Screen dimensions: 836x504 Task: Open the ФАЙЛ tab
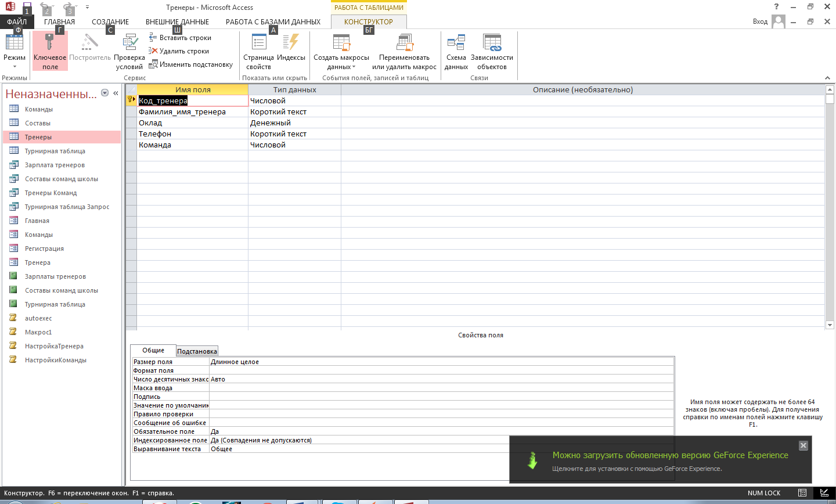(17, 22)
